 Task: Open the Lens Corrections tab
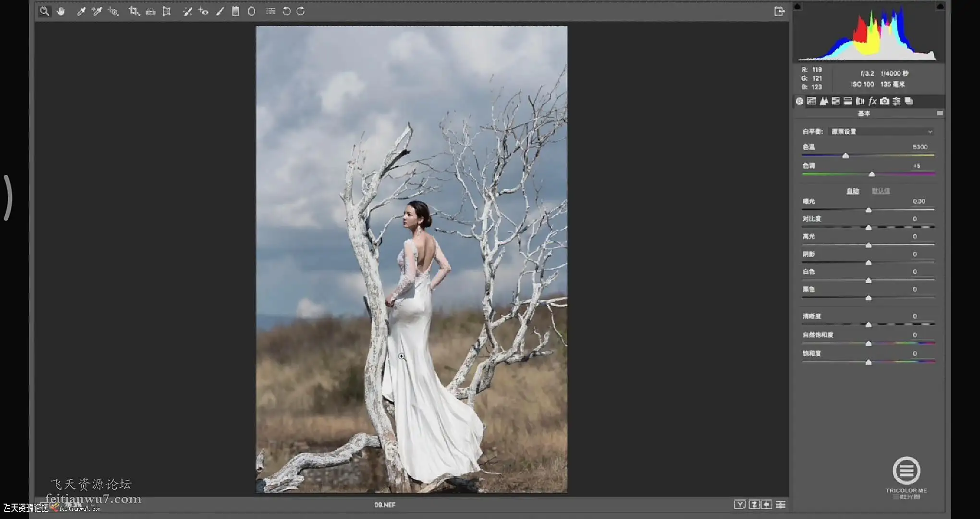click(860, 101)
